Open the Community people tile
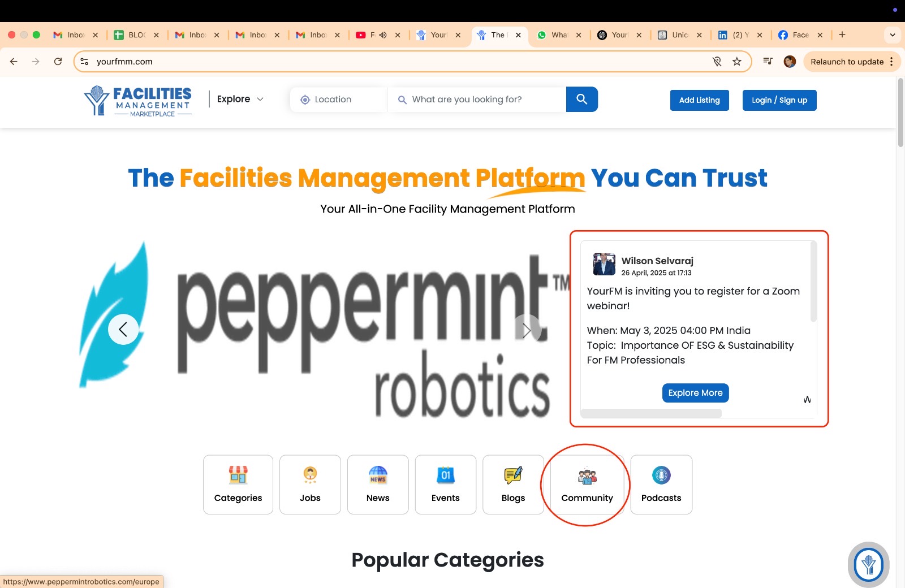The height and width of the screenshot is (588, 905). point(587,485)
